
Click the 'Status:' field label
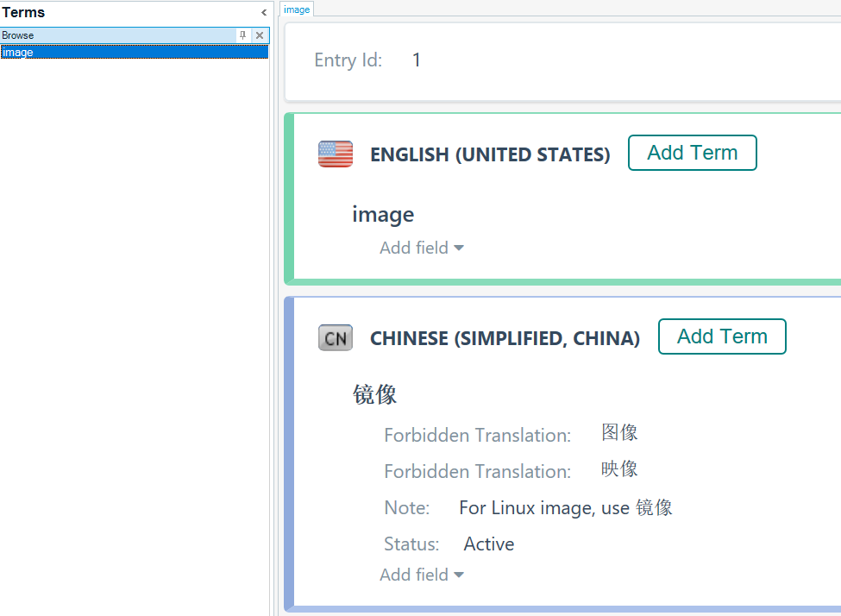pos(411,544)
